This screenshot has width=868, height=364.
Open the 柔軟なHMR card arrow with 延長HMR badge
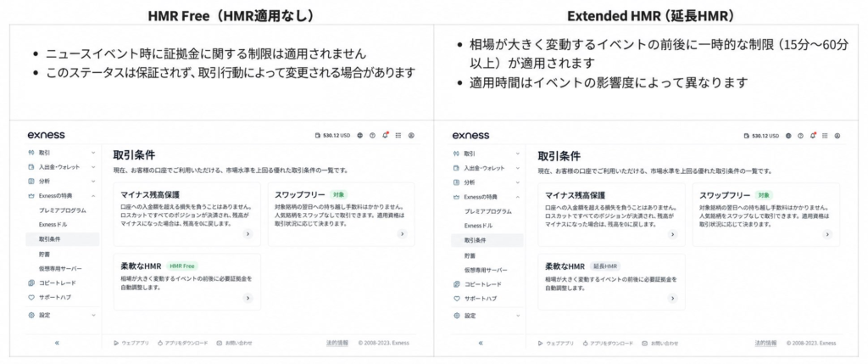click(672, 298)
